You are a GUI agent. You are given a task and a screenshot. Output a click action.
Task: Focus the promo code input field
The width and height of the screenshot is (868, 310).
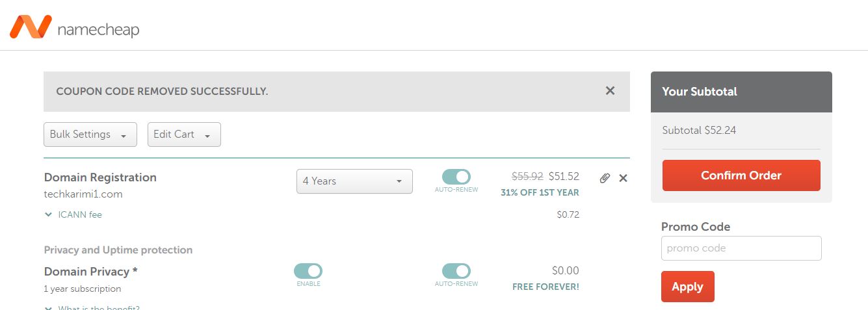point(741,248)
